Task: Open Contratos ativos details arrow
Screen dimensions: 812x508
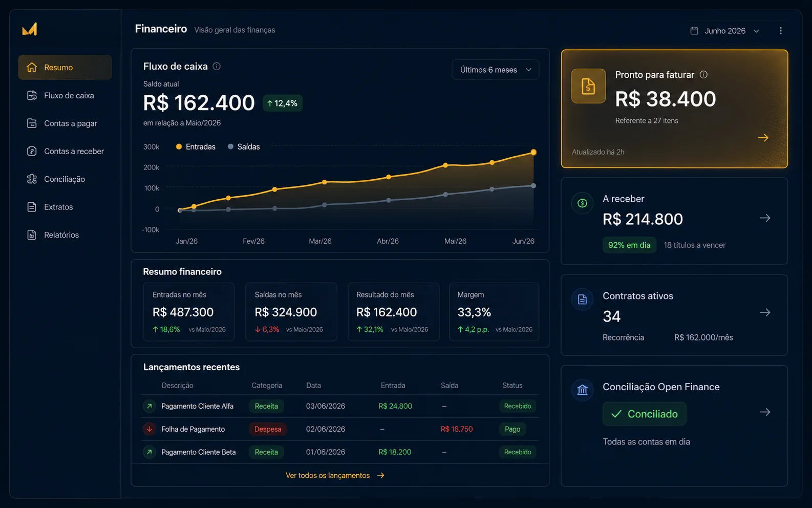Action: click(x=765, y=312)
